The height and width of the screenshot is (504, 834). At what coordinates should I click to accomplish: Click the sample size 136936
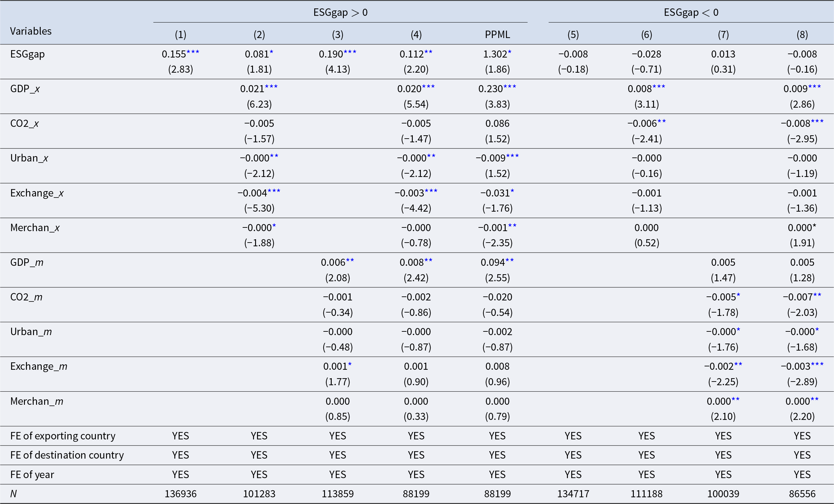pyautogui.click(x=180, y=494)
